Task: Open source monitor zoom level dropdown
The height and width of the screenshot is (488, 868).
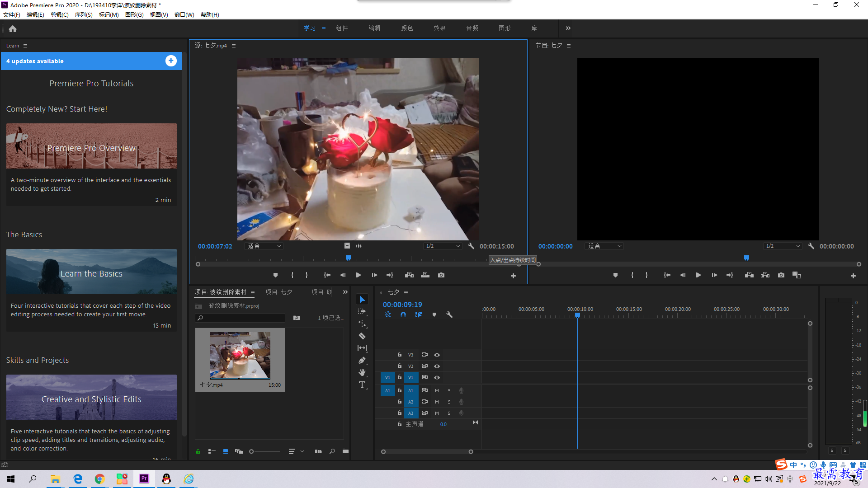Action: click(264, 246)
